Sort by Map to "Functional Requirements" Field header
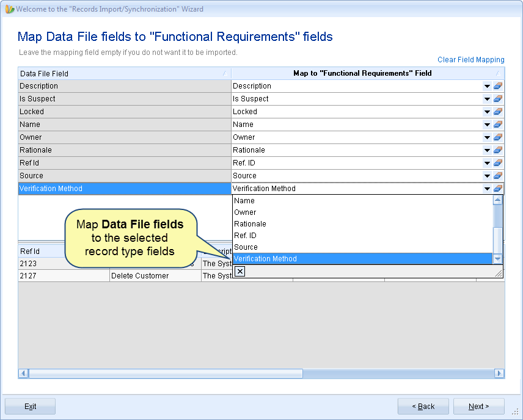Screen dimensions: 523x420 (x=368, y=73)
